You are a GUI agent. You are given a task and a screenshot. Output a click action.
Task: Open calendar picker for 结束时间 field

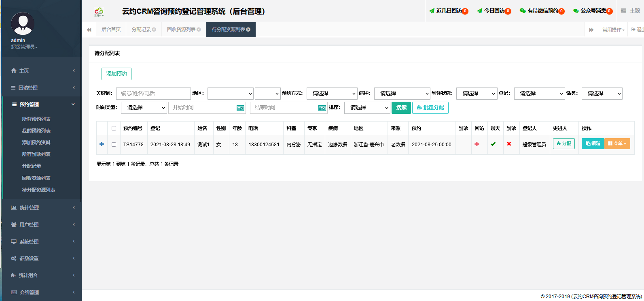tap(322, 108)
